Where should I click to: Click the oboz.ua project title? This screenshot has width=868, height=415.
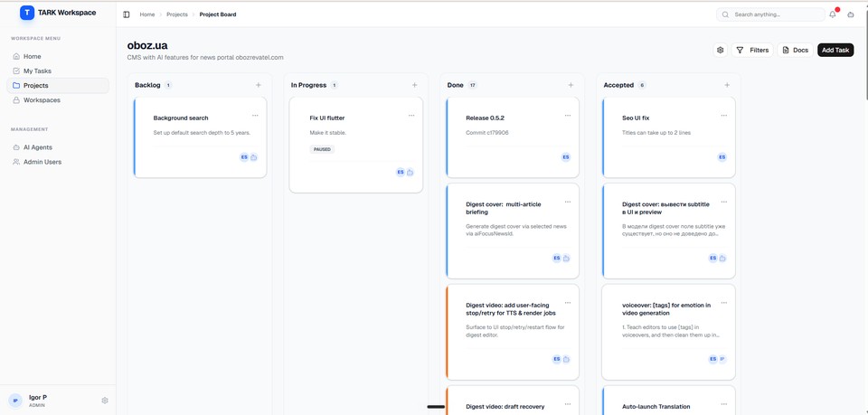[147, 45]
